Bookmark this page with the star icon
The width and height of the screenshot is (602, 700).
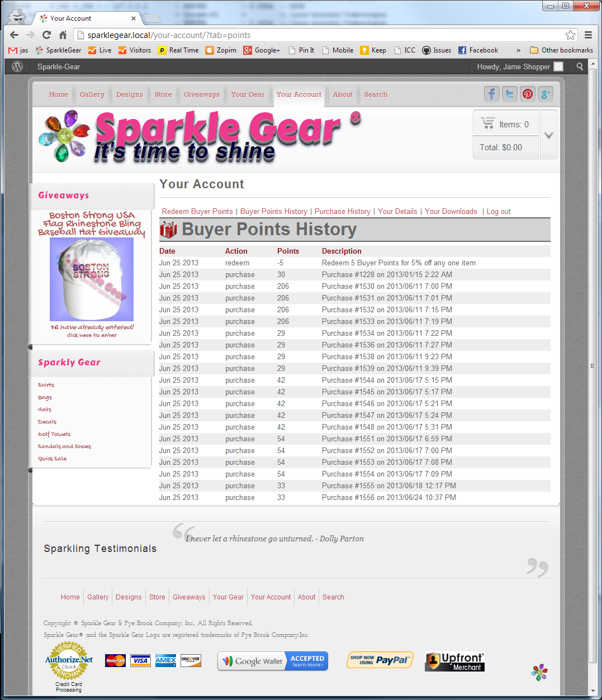(570, 35)
